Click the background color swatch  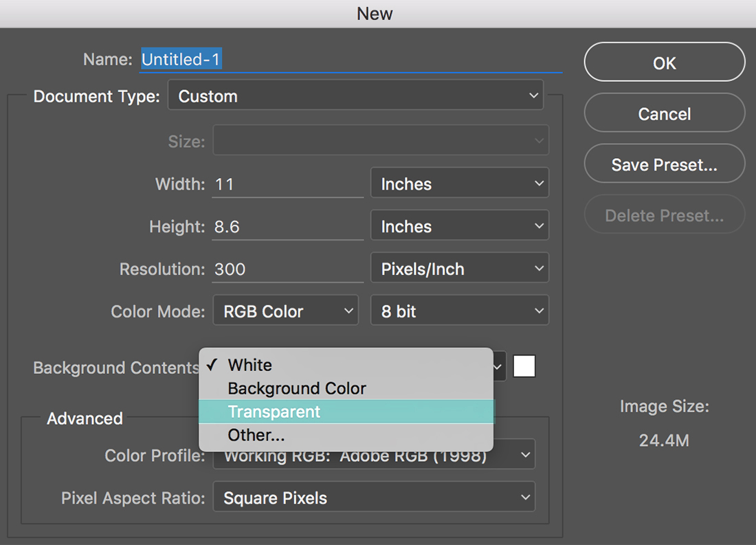click(x=524, y=366)
